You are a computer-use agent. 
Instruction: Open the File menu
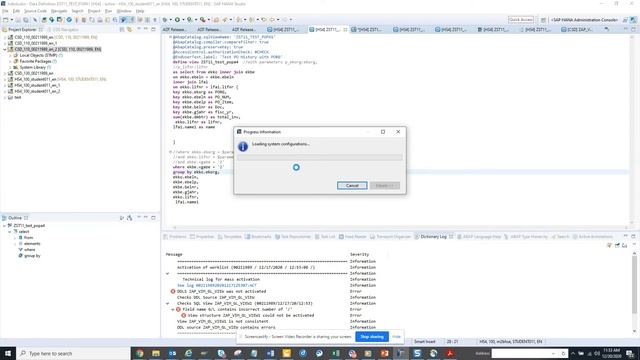pyautogui.click(x=5, y=11)
